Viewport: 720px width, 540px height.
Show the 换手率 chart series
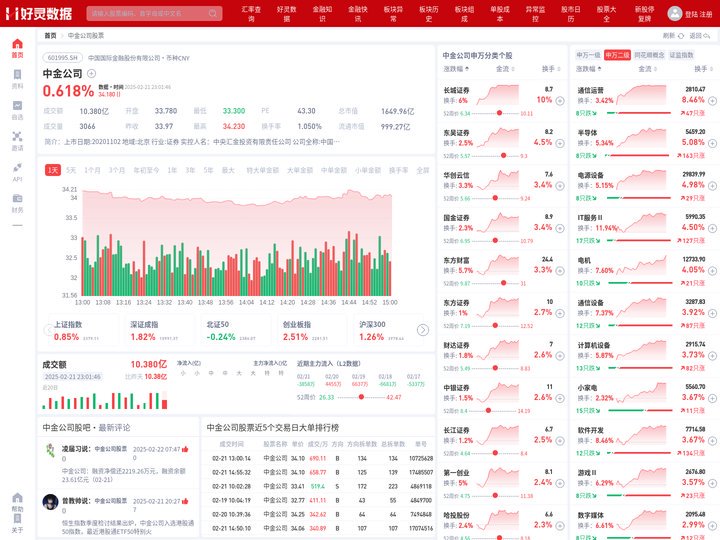[x=399, y=170]
